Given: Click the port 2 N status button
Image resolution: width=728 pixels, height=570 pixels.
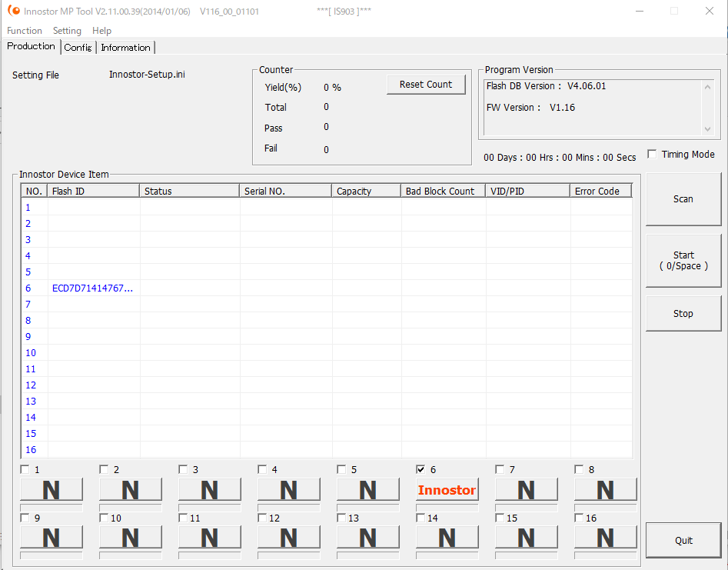Looking at the screenshot, I should pos(131,490).
